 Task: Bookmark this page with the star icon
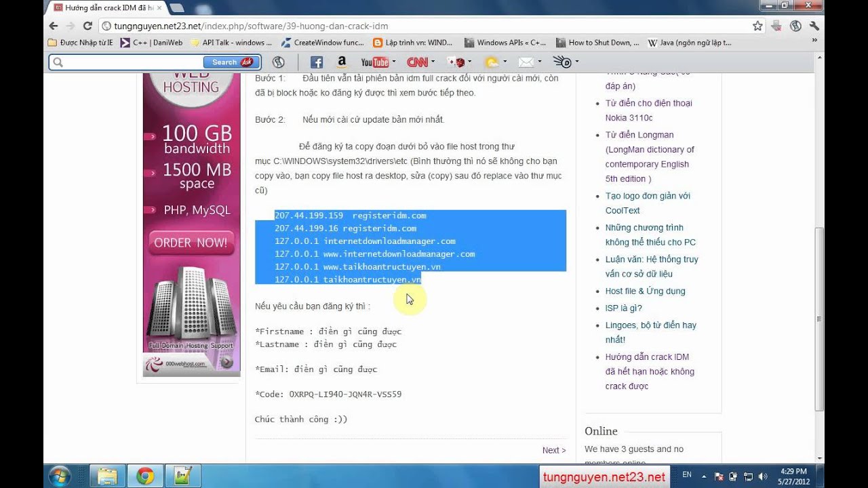(758, 26)
